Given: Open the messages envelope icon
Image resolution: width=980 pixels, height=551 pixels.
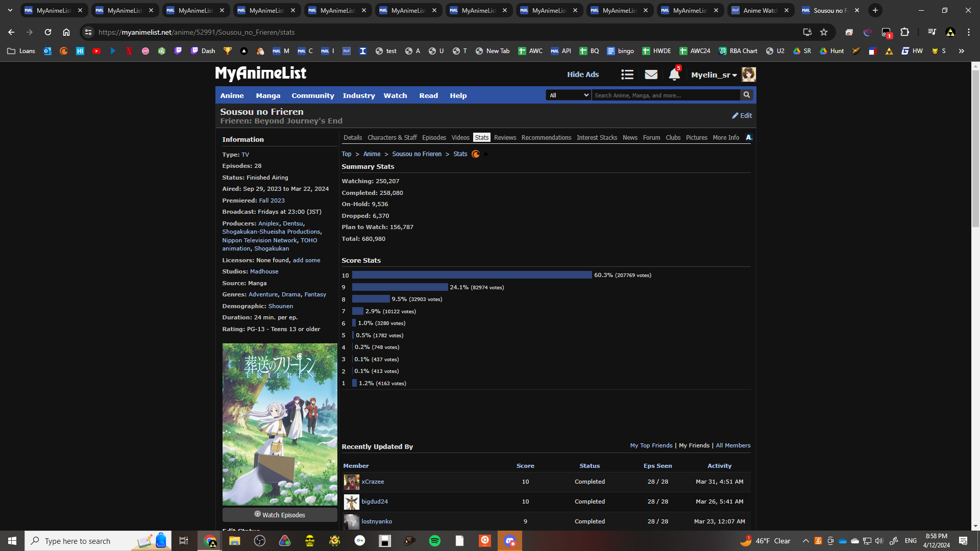Looking at the screenshot, I should (651, 75).
